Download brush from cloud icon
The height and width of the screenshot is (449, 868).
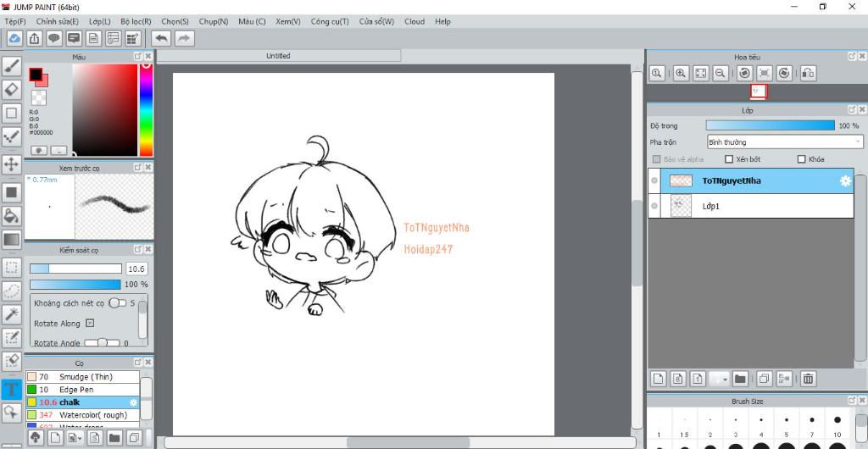[x=36, y=438]
